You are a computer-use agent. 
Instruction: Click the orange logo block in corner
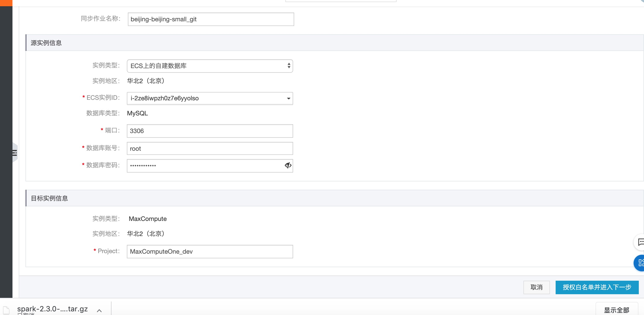[x=6, y=3]
